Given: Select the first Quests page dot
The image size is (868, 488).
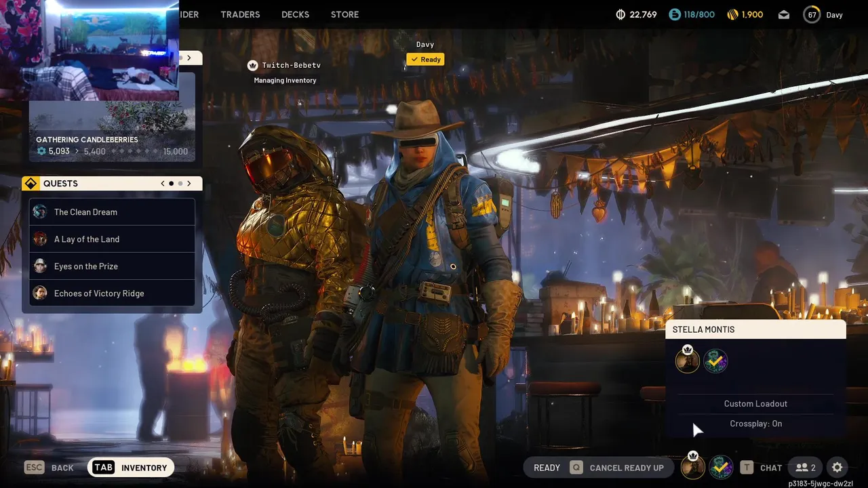Looking at the screenshot, I should pos(171,184).
